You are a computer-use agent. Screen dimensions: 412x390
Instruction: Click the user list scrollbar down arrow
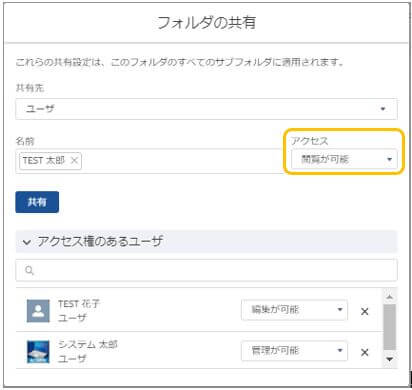pyautogui.click(x=390, y=359)
